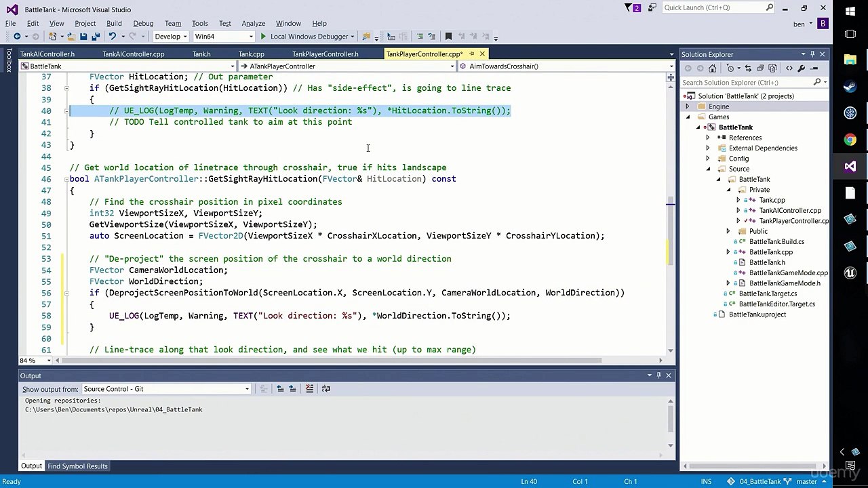This screenshot has width=868, height=488.
Task: Toggle bookmark icon in the toolbar
Action: tap(448, 37)
